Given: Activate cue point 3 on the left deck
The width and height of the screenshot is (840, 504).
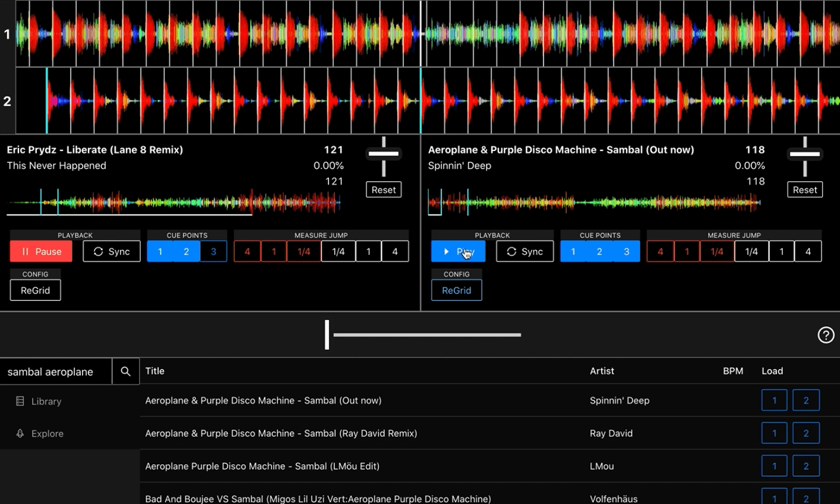Looking at the screenshot, I should pyautogui.click(x=213, y=251).
